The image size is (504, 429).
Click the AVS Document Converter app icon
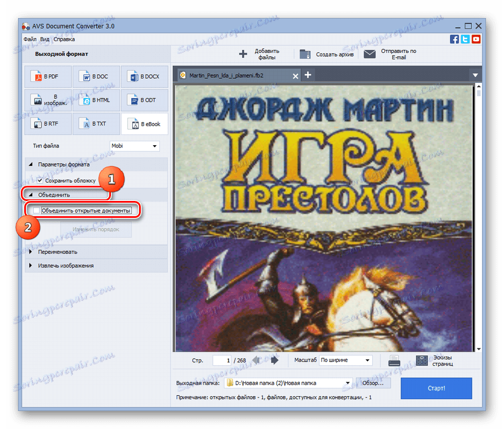click(26, 26)
